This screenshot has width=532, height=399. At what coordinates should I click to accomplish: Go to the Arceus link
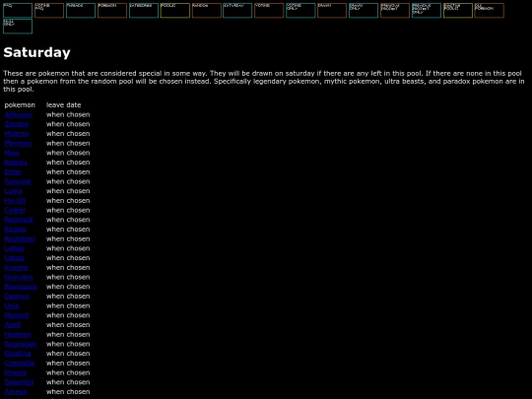(x=16, y=391)
